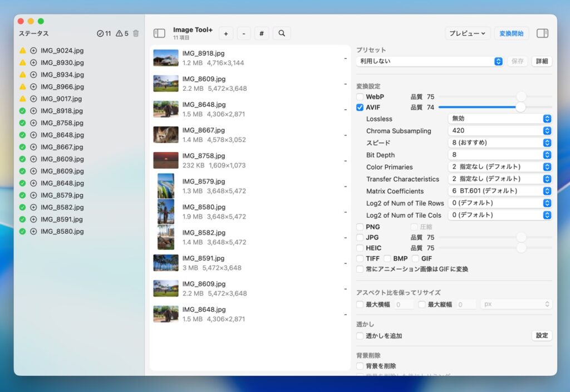This screenshot has width=570, height=392.
Task: Toggle the left sidebar panel icon
Action: click(159, 33)
